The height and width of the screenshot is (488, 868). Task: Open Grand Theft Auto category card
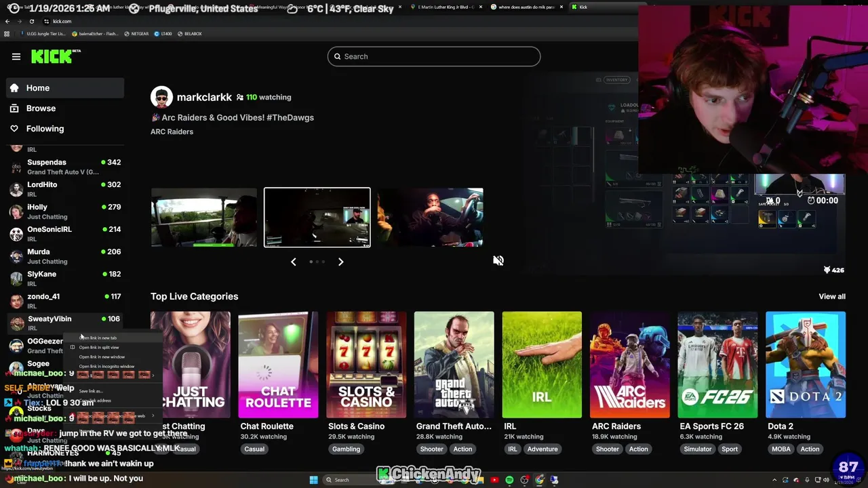(x=454, y=365)
